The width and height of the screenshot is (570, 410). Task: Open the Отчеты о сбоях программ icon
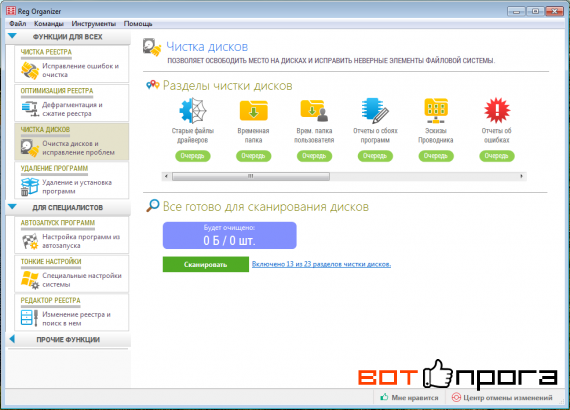[375, 110]
